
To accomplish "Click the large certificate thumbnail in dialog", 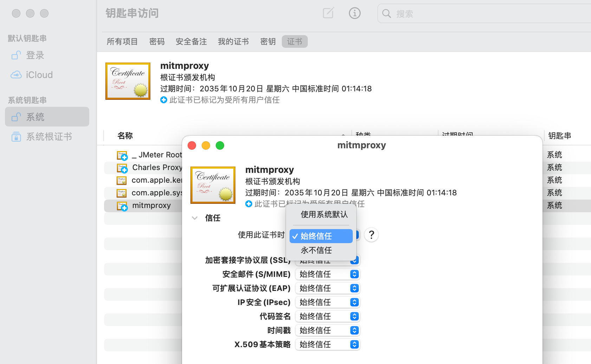I will (213, 185).
